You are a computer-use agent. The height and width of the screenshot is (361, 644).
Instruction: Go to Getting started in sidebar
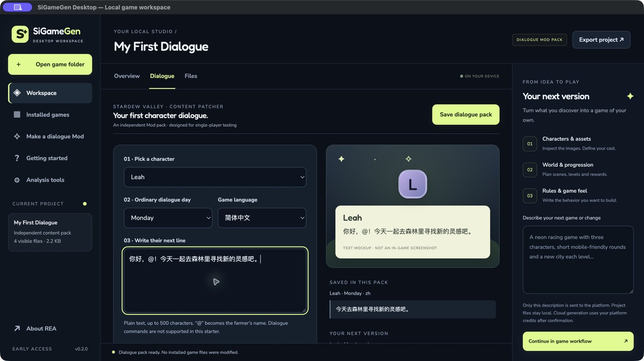click(x=50, y=158)
